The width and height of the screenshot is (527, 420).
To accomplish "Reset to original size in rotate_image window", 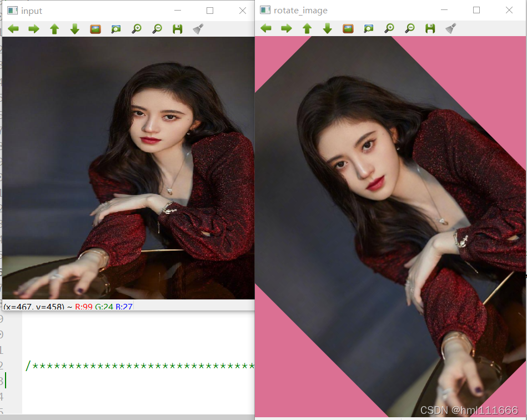I will coord(348,28).
